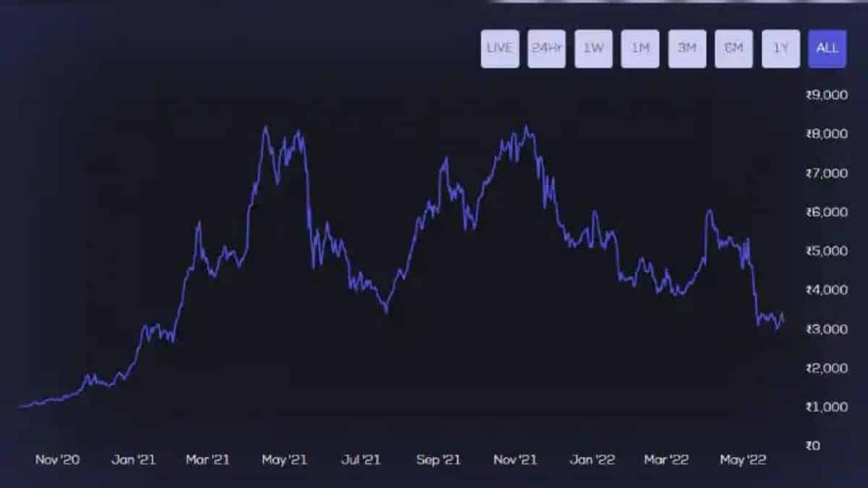Click the May '22 date label
Screen dimensions: 868x488
(742, 458)
